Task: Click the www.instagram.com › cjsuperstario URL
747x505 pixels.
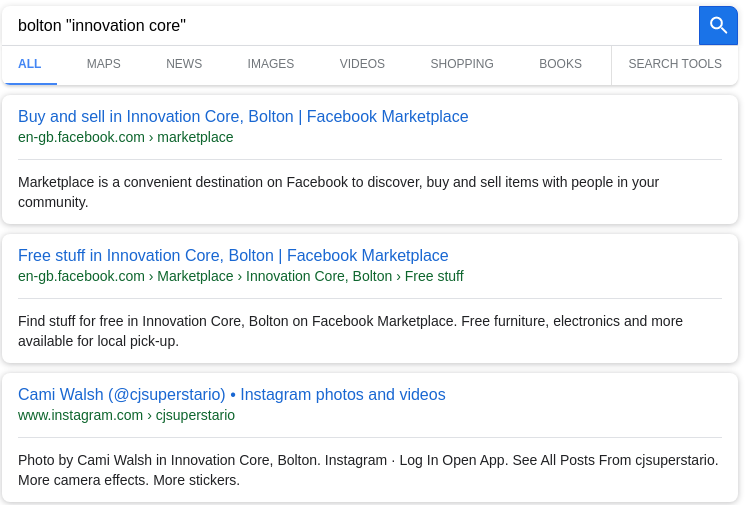Action: pos(126,415)
